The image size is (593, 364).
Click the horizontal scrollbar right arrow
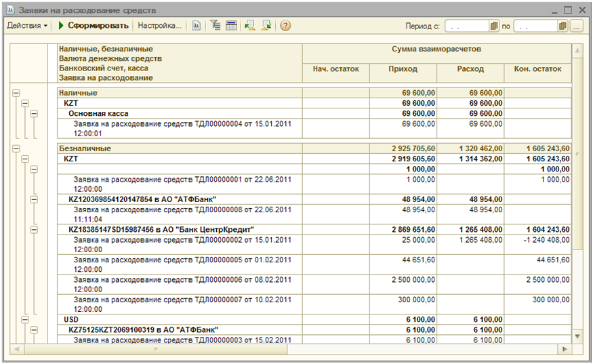pos(564,349)
